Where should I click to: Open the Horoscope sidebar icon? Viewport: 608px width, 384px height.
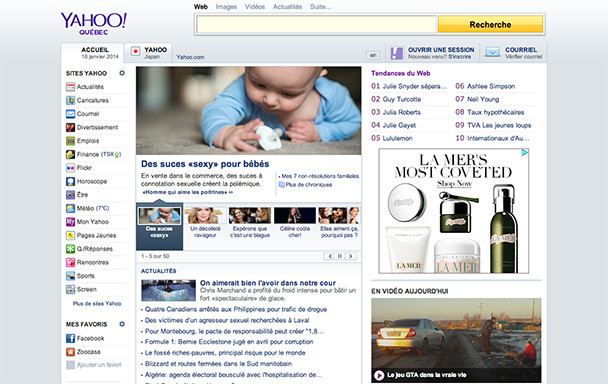coord(70,182)
